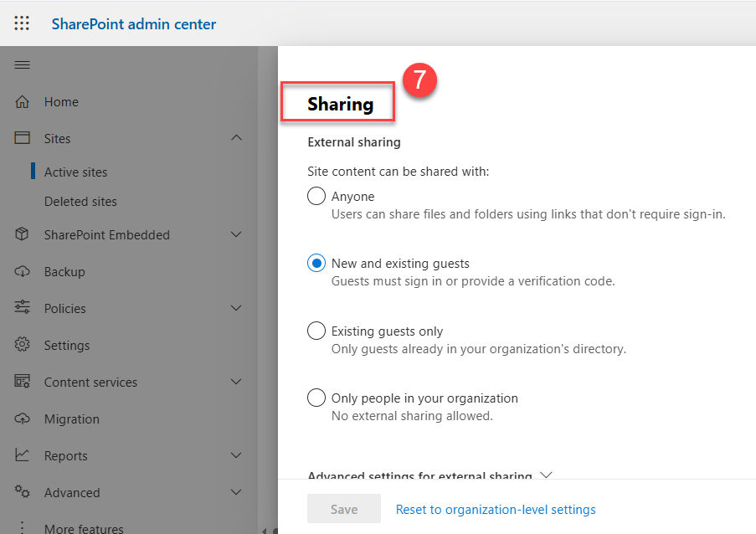This screenshot has height=534, width=756.
Task: Click 'No external sharing allowed.' text
Action: click(x=412, y=416)
